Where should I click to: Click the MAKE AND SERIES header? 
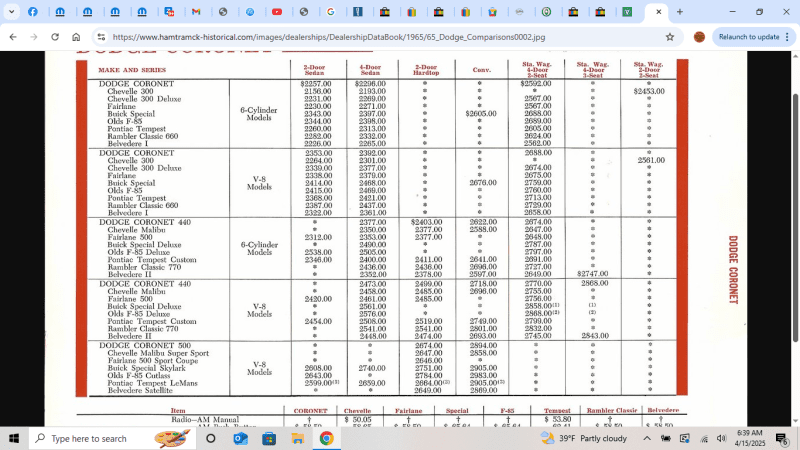[132, 70]
